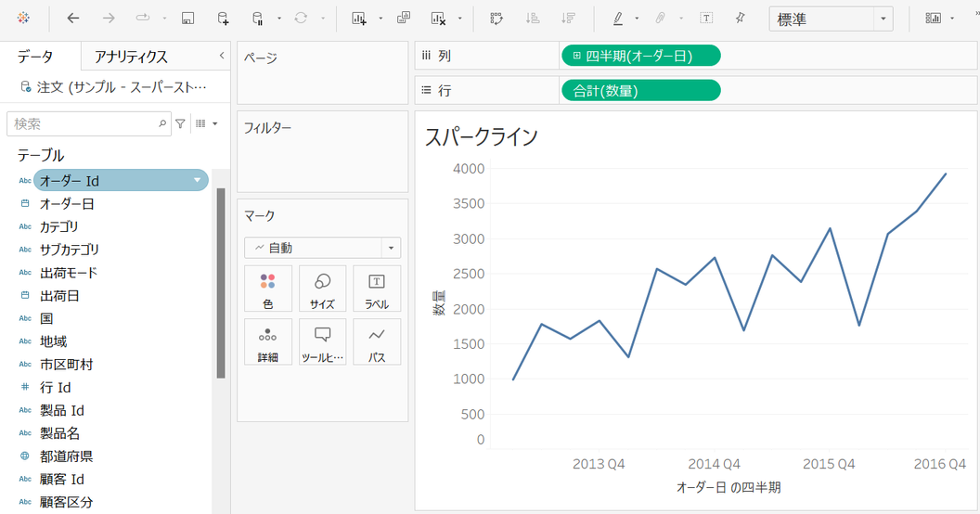Click the Show Mark Labels T icon
Viewport: 980px width, 514px height.
click(x=706, y=19)
